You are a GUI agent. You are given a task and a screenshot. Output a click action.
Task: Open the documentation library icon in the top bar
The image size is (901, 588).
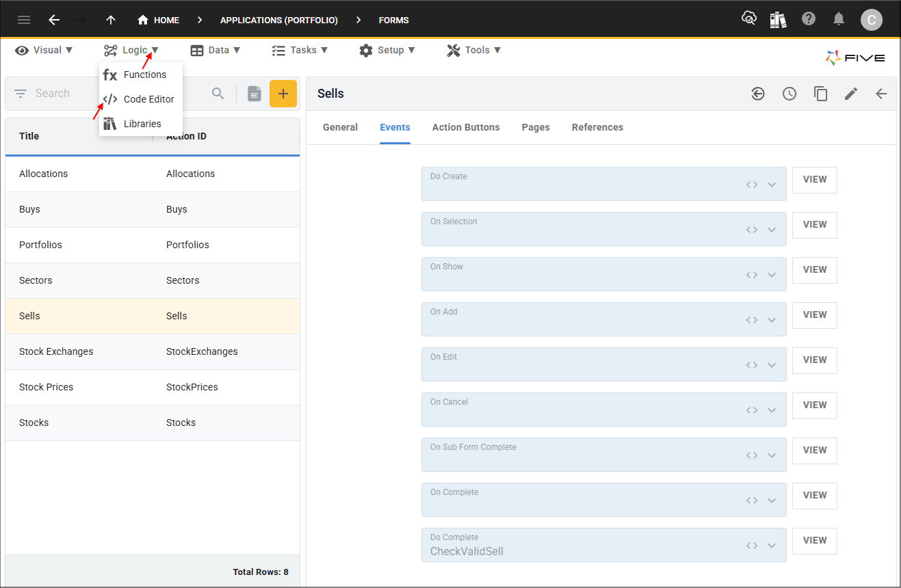click(x=778, y=19)
